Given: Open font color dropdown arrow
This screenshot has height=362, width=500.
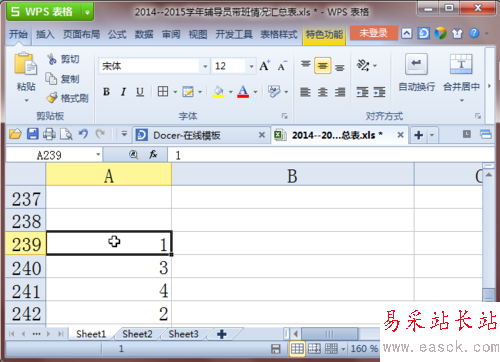Looking at the screenshot, I should pos(255,92).
